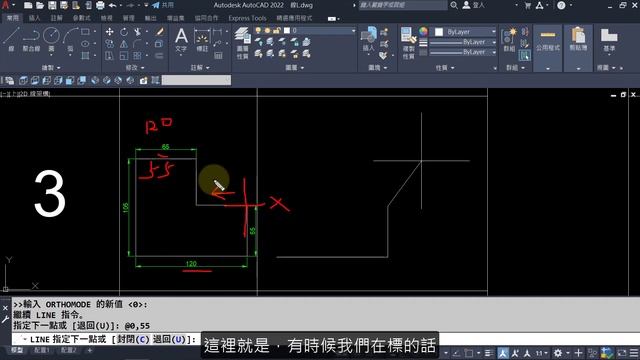Open the Measure utilities tool

548,40
